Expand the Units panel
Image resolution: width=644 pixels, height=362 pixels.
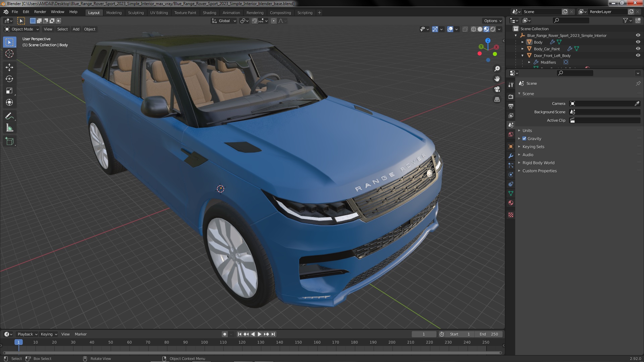(x=527, y=131)
